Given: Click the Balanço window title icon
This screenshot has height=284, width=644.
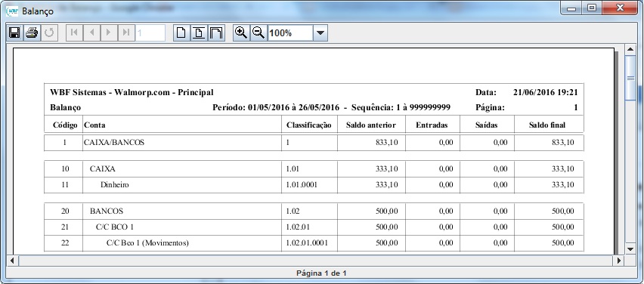Looking at the screenshot, I should coord(12,11).
